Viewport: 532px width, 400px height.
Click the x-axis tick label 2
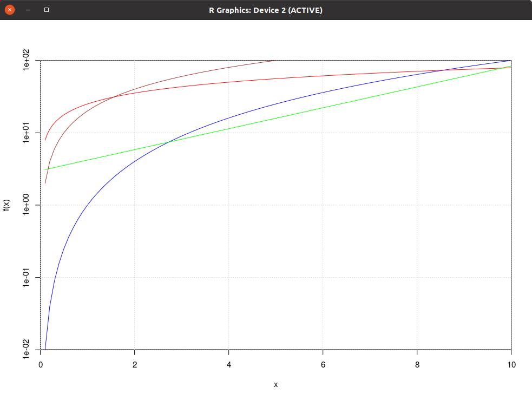135,365
